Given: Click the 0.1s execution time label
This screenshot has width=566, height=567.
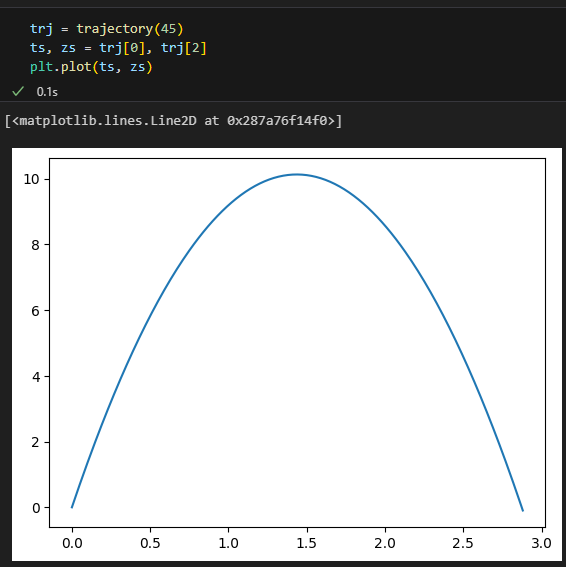Looking at the screenshot, I should [47, 92].
